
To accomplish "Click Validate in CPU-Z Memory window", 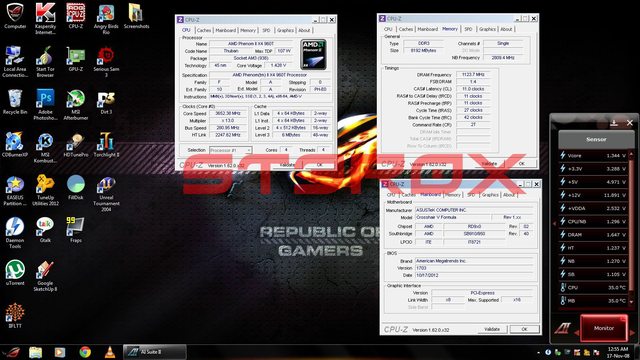I will [x=489, y=164].
